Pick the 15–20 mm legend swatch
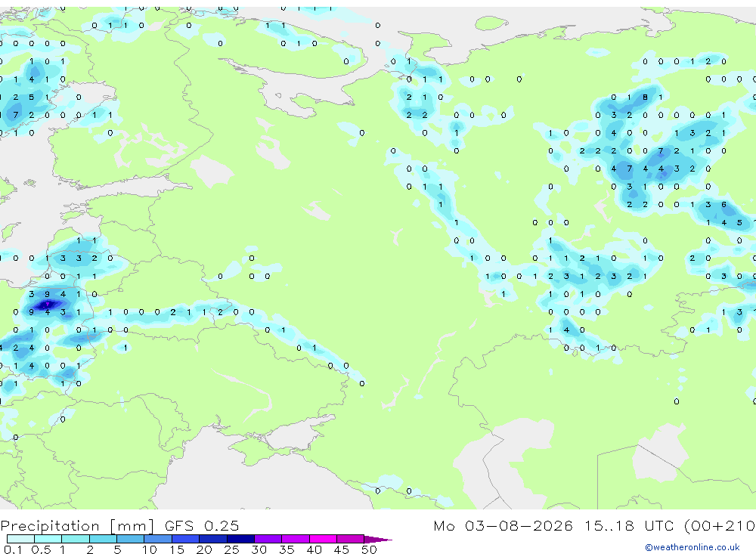 [186, 539]
